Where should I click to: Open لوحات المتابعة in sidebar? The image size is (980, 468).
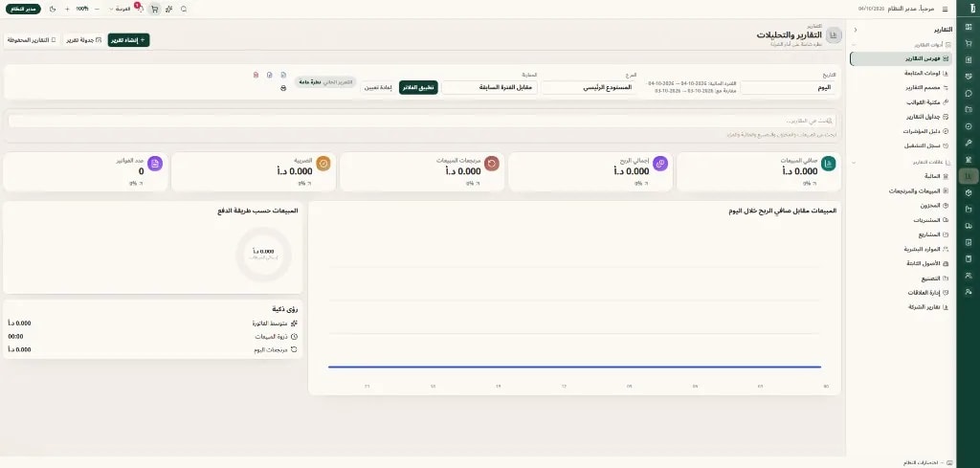point(902,73)
